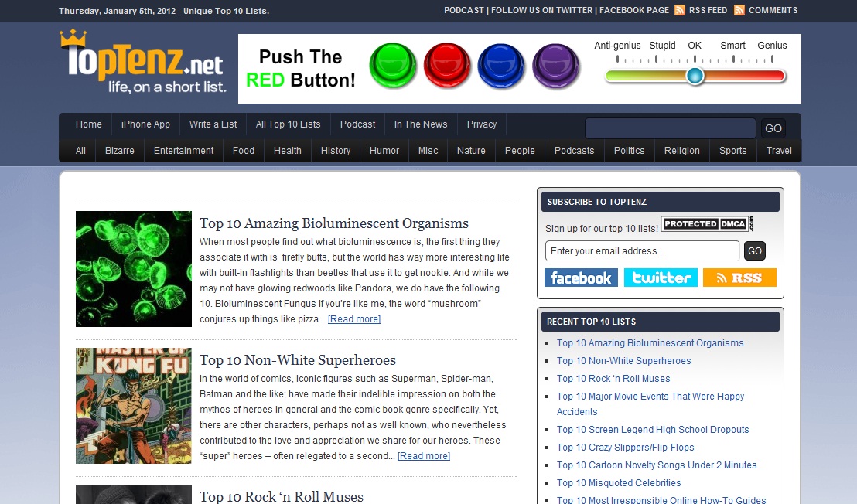The height and width of the screenshot is (504, 857).
Task: Open the Bioluminescent Organisms article thumbnail
Action: point(134,268)
